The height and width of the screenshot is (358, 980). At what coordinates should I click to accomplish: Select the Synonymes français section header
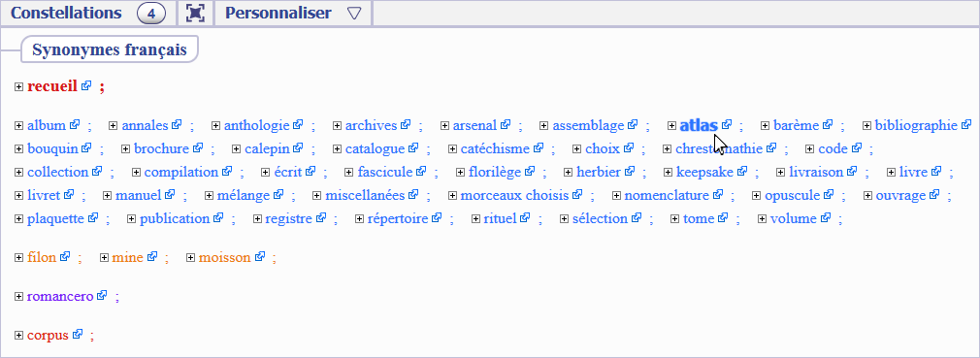[x=110, y=49]
